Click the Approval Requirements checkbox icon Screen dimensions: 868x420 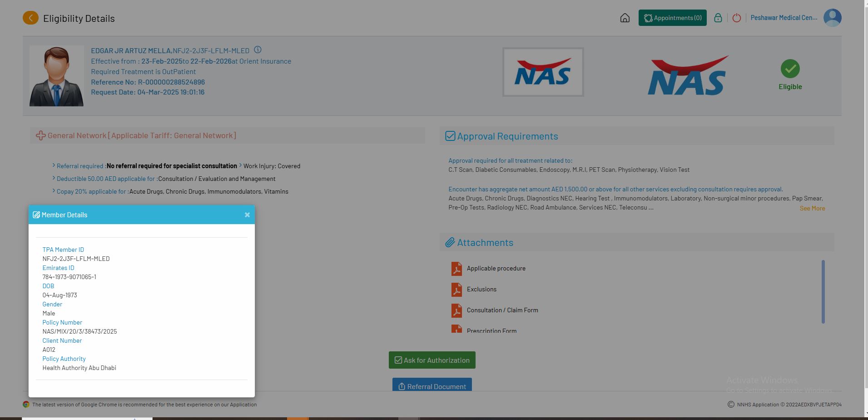(x=450, y=136)
